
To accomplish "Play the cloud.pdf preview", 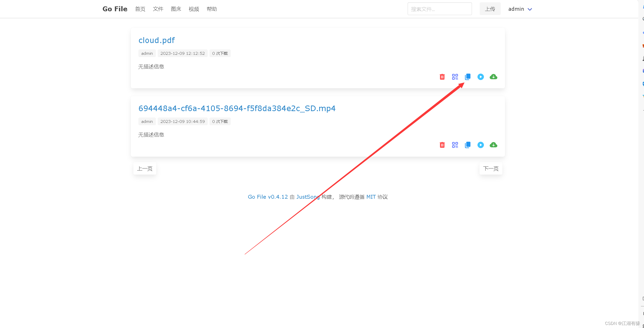I will click(480, 77).
